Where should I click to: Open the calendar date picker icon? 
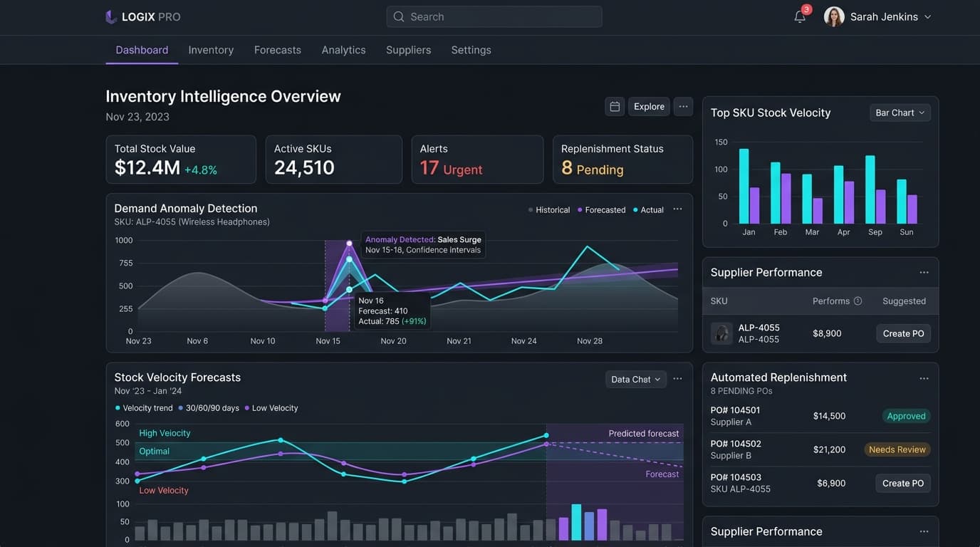coord(615,106)
